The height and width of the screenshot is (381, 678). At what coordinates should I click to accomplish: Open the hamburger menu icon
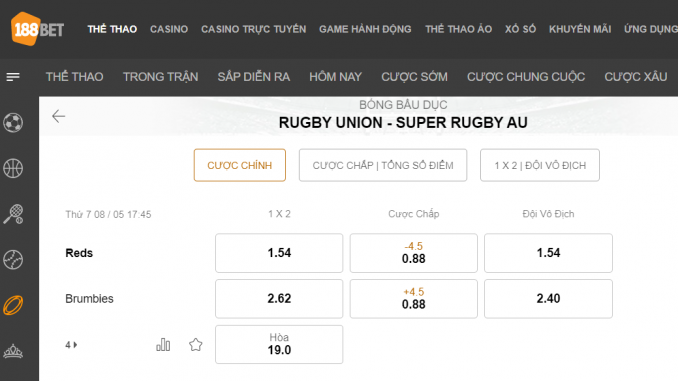click(x=13, y=77)
